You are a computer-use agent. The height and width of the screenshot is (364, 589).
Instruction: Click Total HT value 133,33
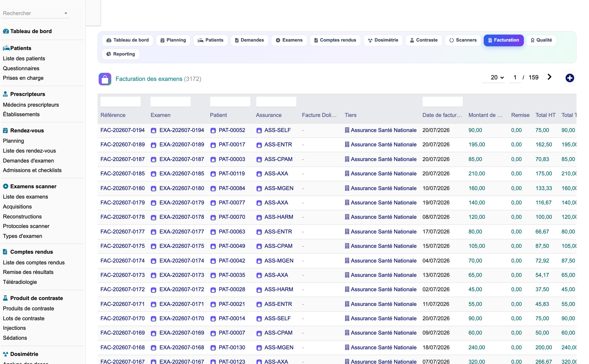coord(544,188)
